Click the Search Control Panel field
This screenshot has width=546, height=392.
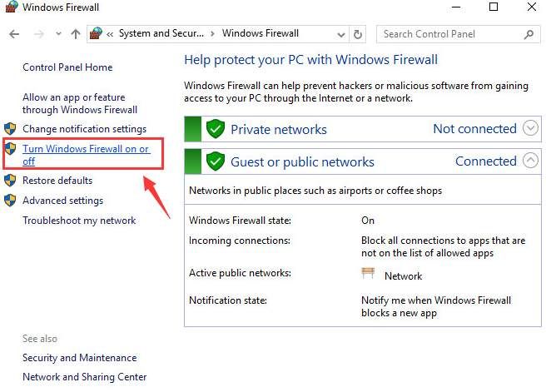[449, 34]
